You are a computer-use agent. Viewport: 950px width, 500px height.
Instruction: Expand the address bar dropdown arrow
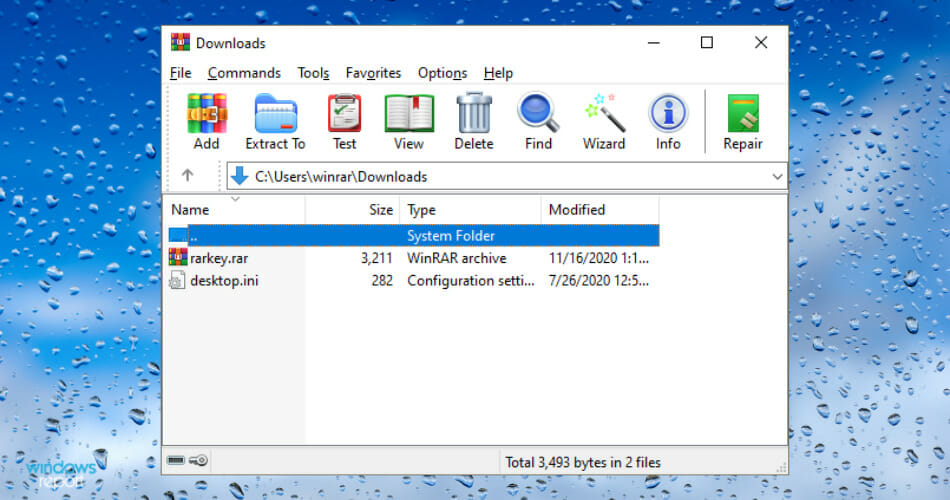pyautogui.click(x=777, y=176)
